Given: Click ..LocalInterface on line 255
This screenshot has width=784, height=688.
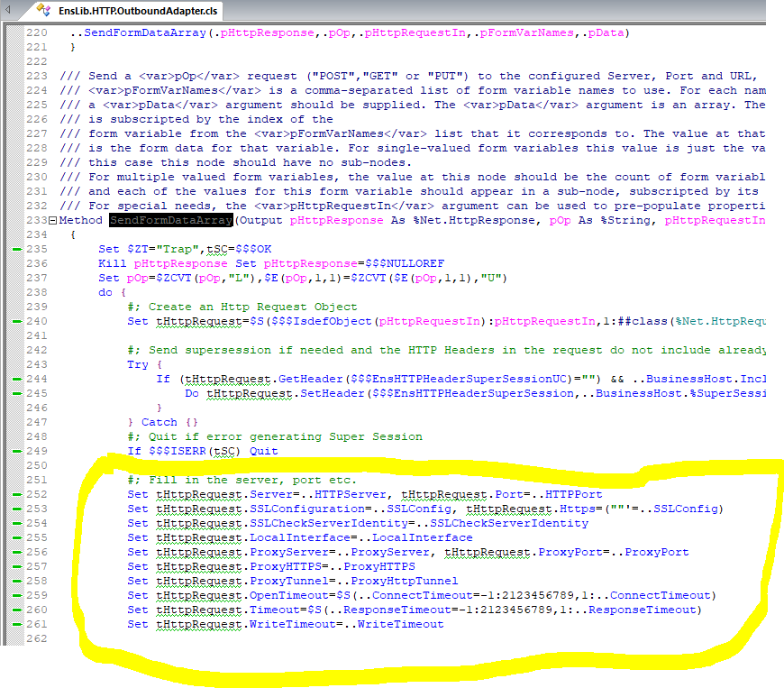Looking at the screenshot, I should pos(415,538).
